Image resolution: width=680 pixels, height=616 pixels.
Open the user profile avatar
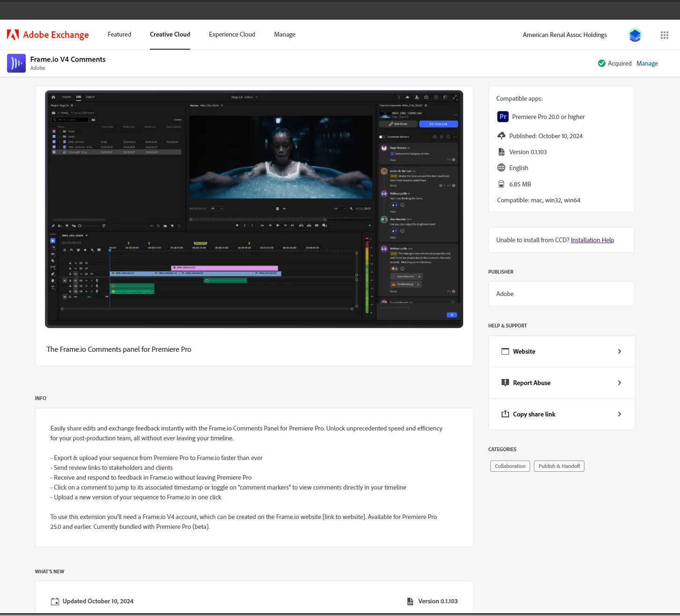click(635, 35)
